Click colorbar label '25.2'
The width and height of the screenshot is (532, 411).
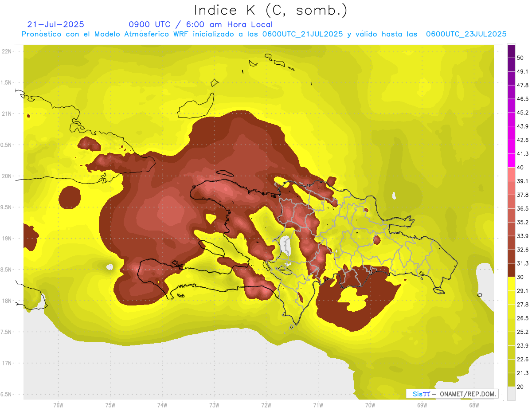(x=523, y=332)
